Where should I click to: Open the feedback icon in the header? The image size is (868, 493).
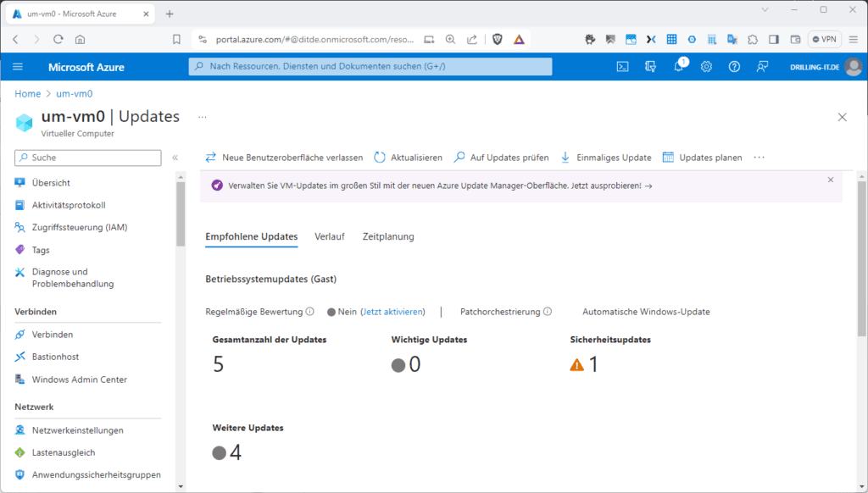click(x=762, y=67)
